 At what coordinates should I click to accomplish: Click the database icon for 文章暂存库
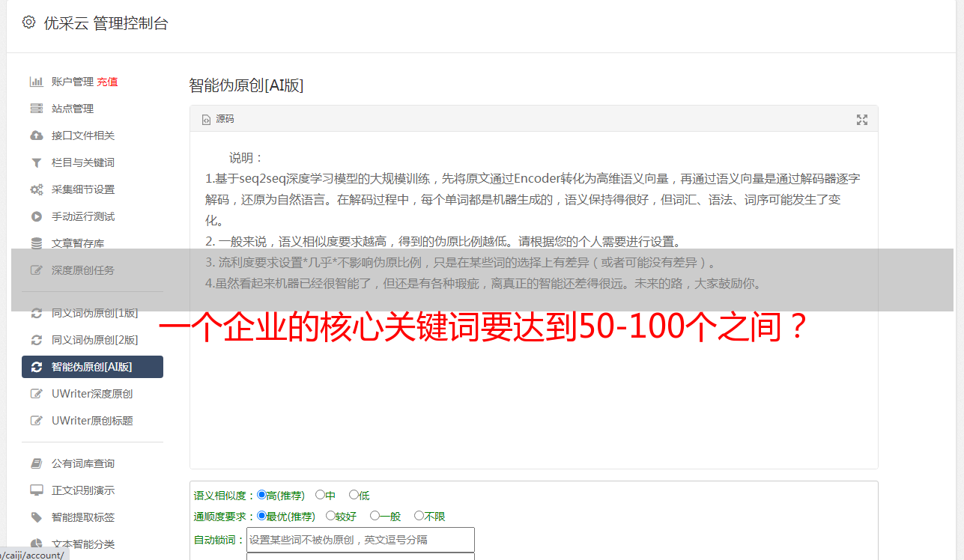click(x=36, y=243)
